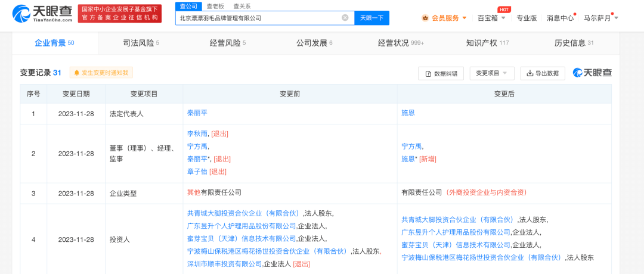Click the government fund credit agency banner

click(x=119, y=14)
